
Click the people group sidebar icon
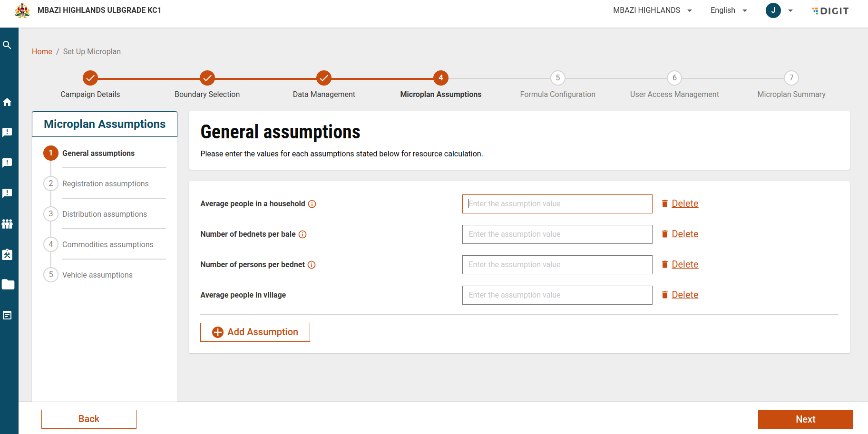coord(7,224)
